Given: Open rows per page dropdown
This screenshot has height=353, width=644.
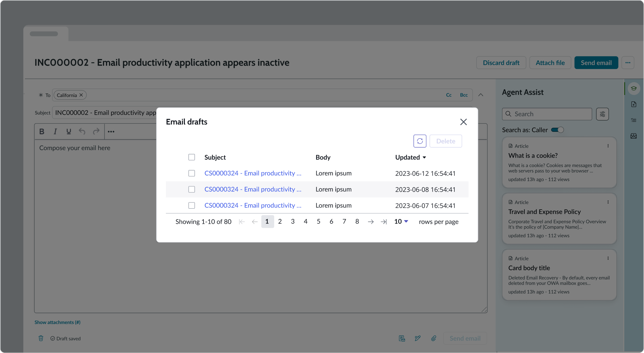Looking at the screenshot, I should click(x=401, y=221).
